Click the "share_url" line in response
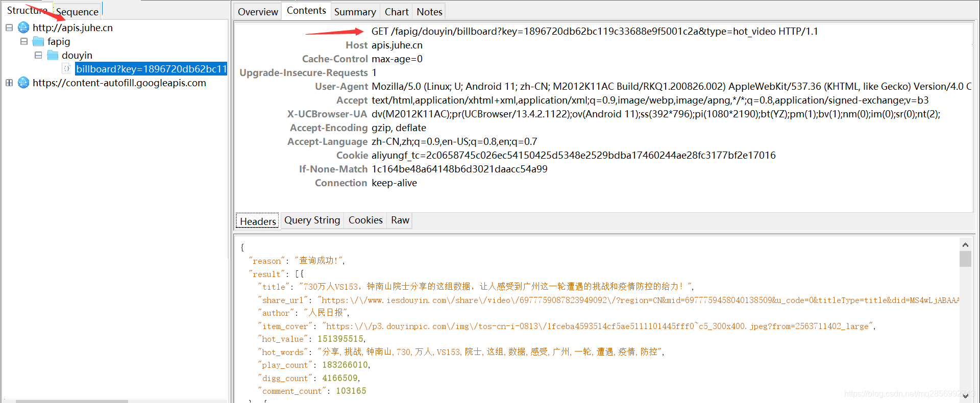The image size is (980, 403). pos(608,300)
